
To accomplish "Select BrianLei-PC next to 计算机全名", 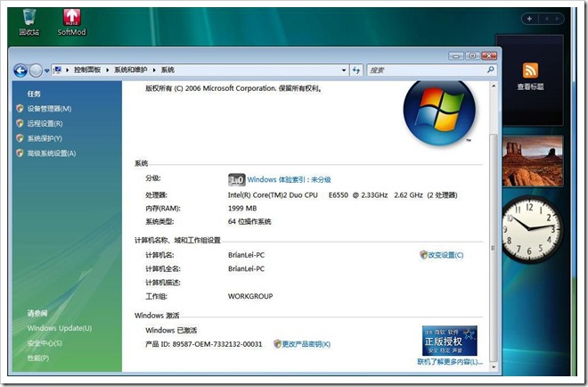I will [x=247, y=268].
